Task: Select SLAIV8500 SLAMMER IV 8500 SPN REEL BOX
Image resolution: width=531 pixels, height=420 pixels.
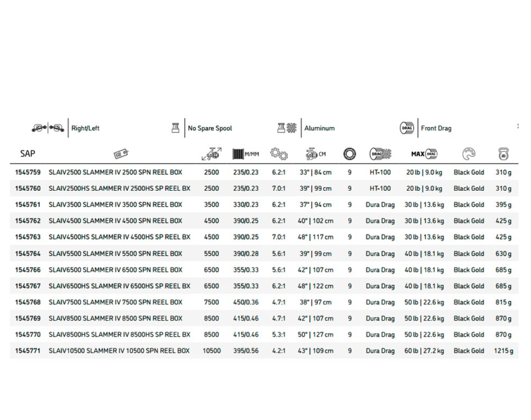Action: pyautogui.click(x=115, y=319)
